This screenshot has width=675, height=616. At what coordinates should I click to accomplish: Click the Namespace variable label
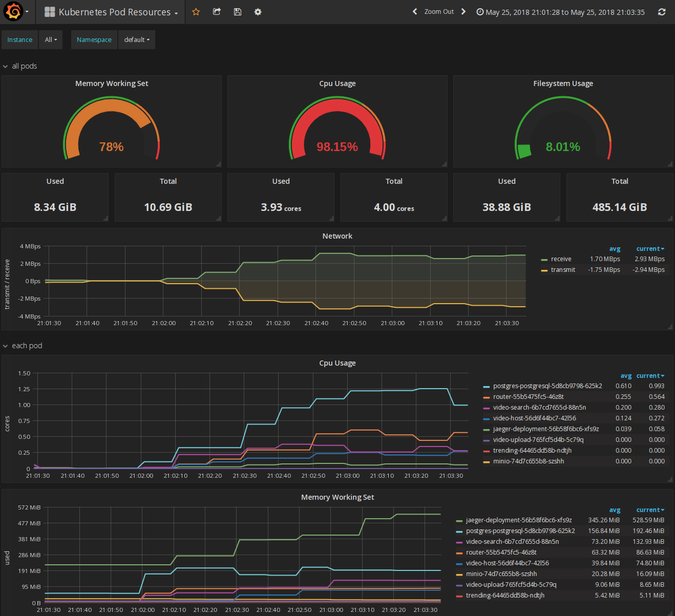point(94,39)
